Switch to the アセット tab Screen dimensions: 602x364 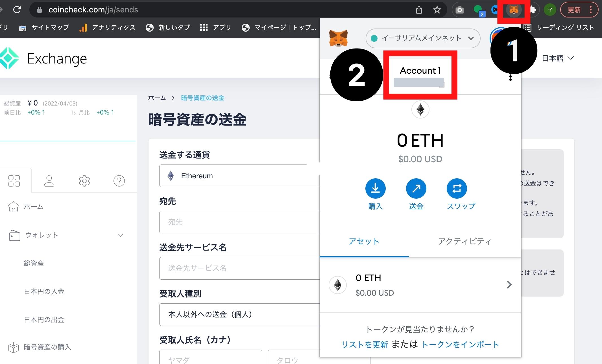tap(364, 242)
